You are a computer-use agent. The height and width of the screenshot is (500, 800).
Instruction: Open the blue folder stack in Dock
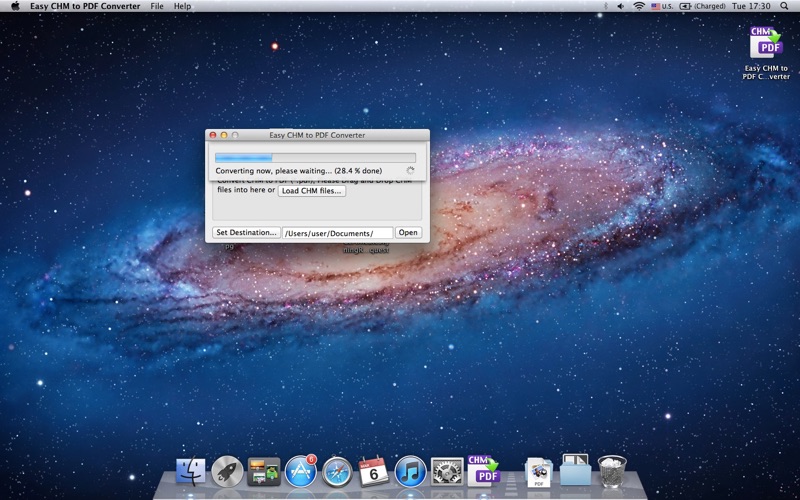[576, 470]
